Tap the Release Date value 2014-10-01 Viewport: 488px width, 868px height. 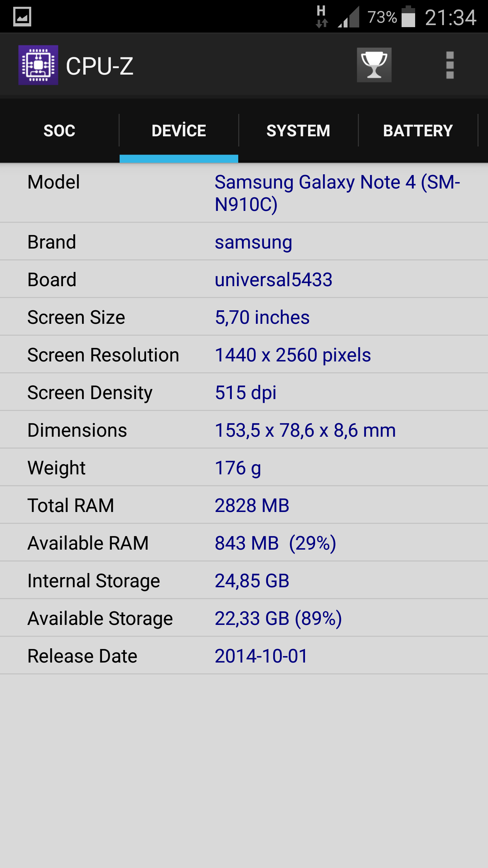pyautogui.click(x=261, y=656)
